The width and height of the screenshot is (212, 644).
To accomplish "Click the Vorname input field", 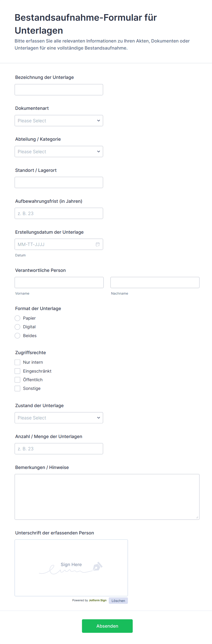I will pos(59,283).
